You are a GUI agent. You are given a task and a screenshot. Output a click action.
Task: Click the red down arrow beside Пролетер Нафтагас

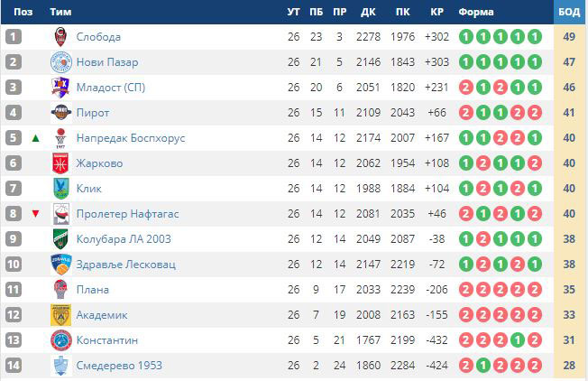[35, 214]
